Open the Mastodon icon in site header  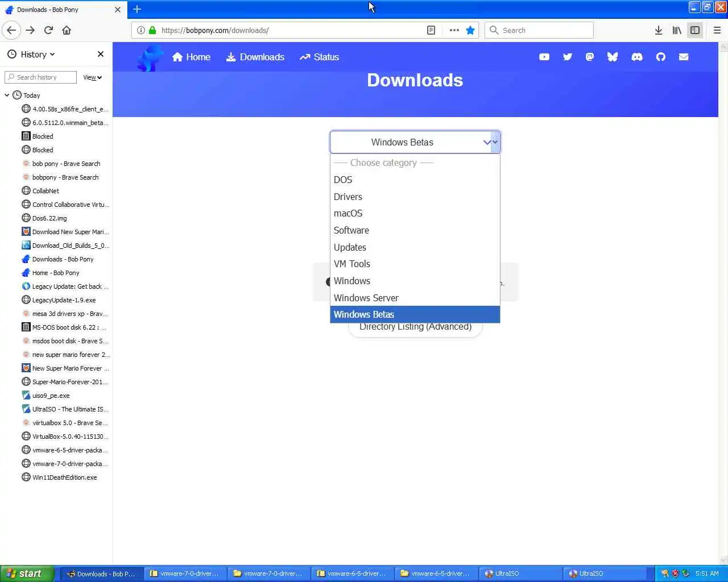[590, 57]
